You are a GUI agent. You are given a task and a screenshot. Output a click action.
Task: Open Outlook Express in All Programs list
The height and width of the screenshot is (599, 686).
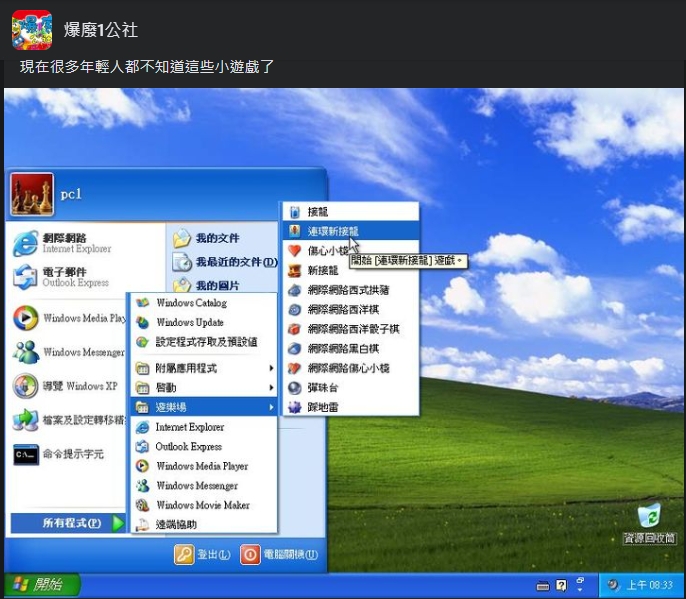[x=204, y=446]
